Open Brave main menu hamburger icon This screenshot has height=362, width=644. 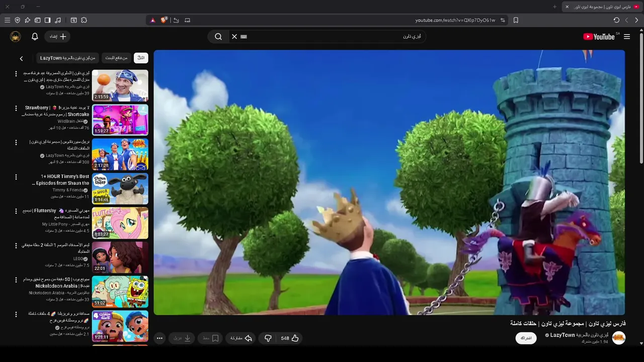click(x=7, y=20)
